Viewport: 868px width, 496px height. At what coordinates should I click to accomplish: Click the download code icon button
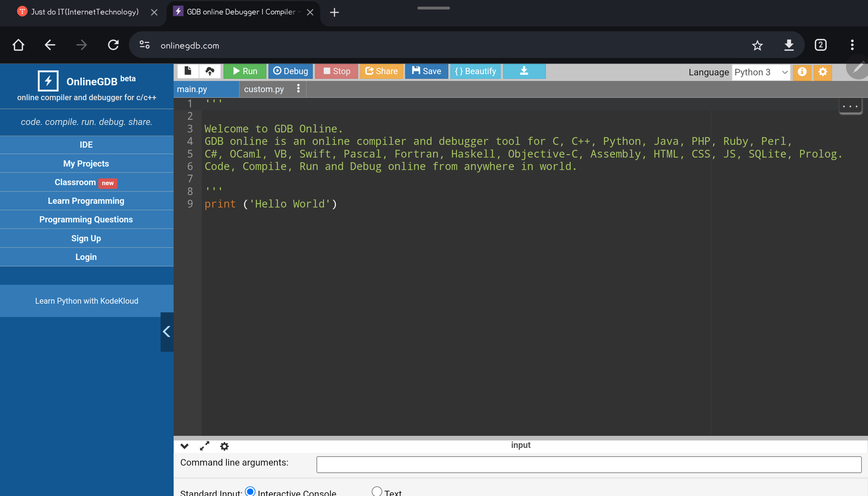pos(524,71)
